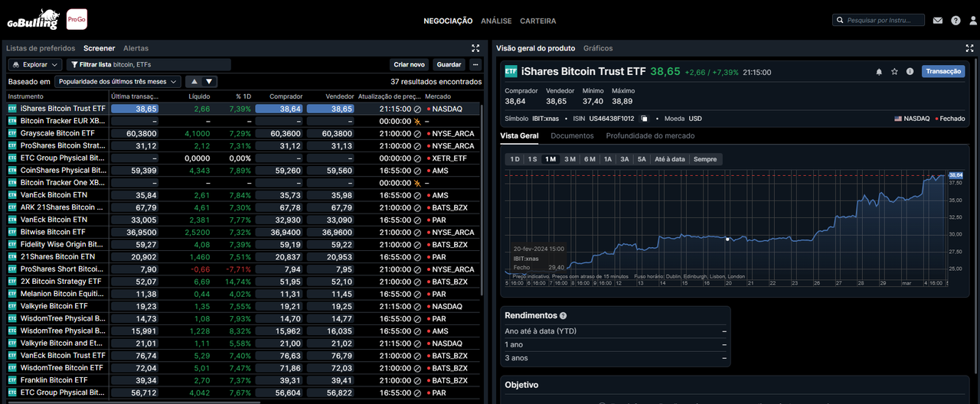Open the Explorar dropdown
This screenshot has width=980, height=404.
pyautogui.click(x=35, y=65)
